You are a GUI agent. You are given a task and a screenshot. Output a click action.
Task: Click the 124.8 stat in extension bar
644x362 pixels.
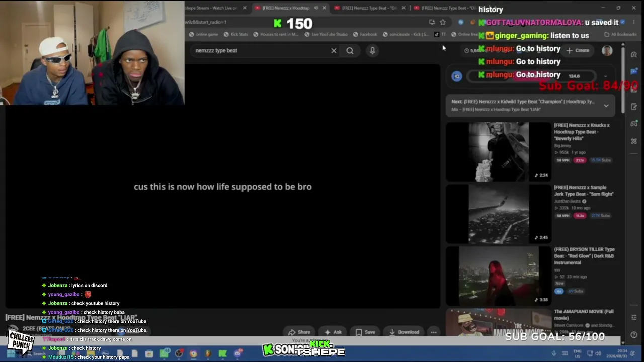(x=574, y=76)
